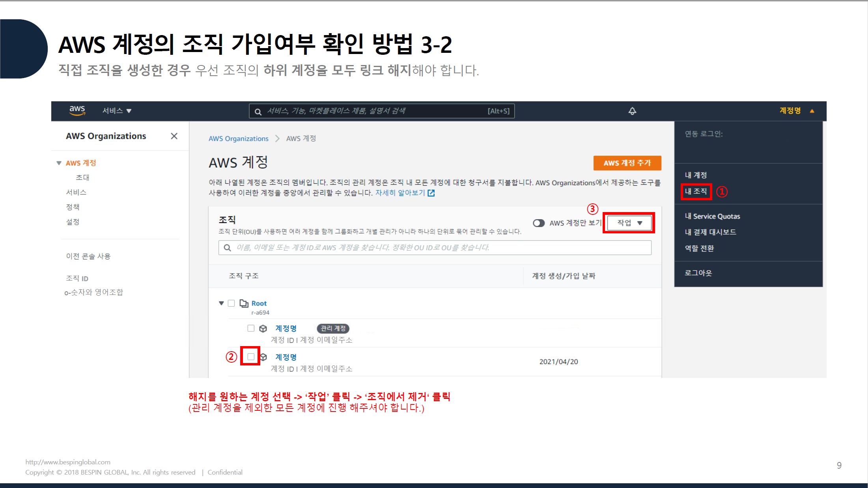Click the account search input field
868x488 pixels.
[435, 248]
